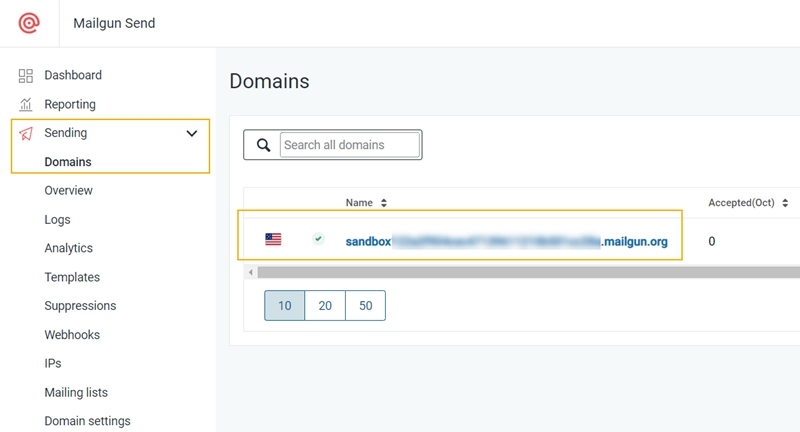The image size is (800, 432).
Task: Open Dashboard from the sidebar
Action: click(x=72, y=75)
